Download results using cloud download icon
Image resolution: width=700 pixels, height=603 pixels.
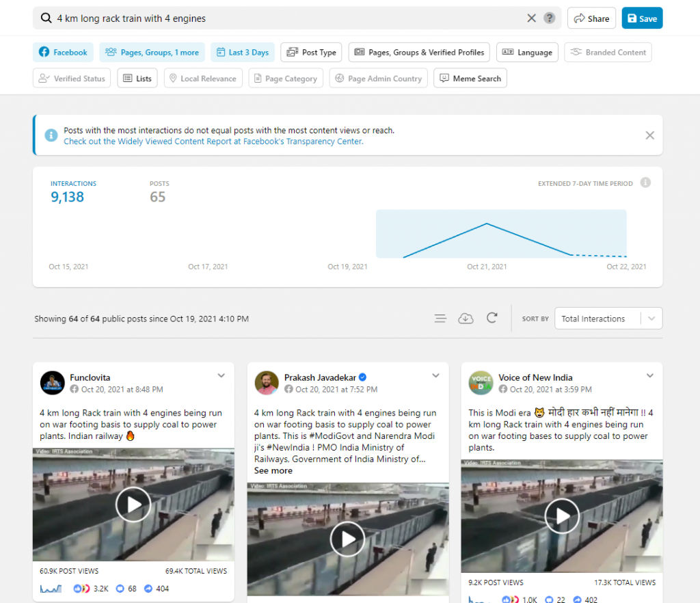pos(466,319)
